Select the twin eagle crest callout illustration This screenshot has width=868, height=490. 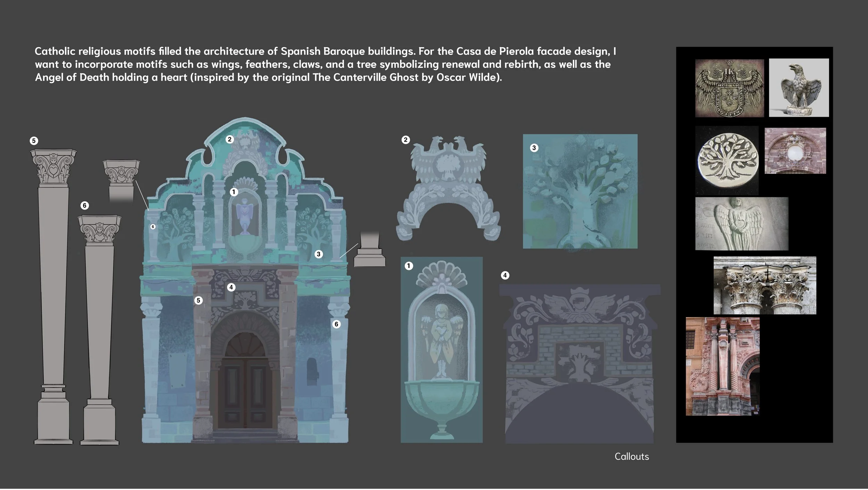point(448,188)
